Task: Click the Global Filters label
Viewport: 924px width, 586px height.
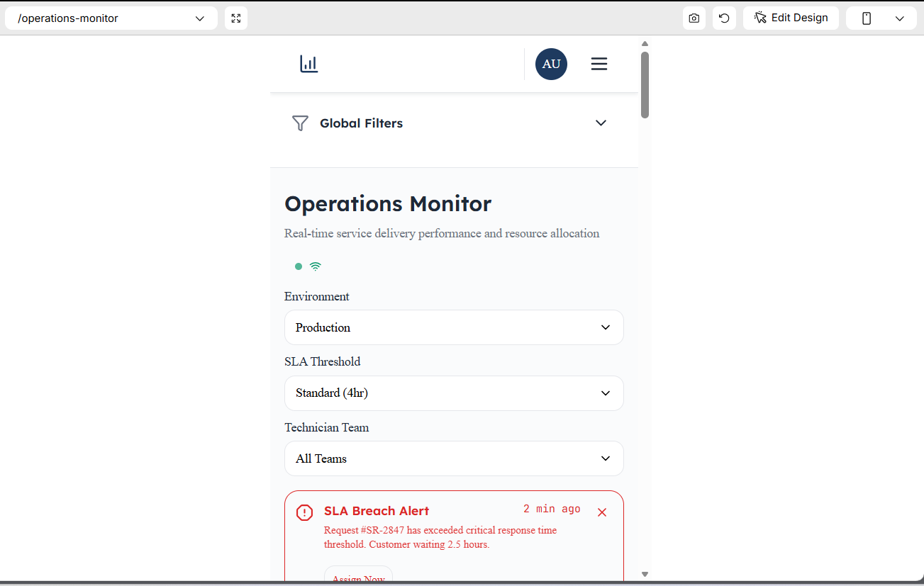Action: coord(361,123)
